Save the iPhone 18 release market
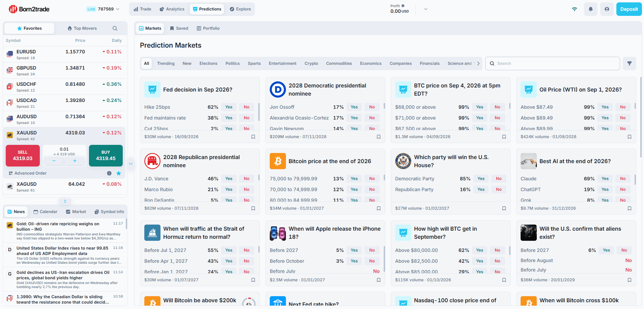Screen dimensions: 644x309 point(379,280)
